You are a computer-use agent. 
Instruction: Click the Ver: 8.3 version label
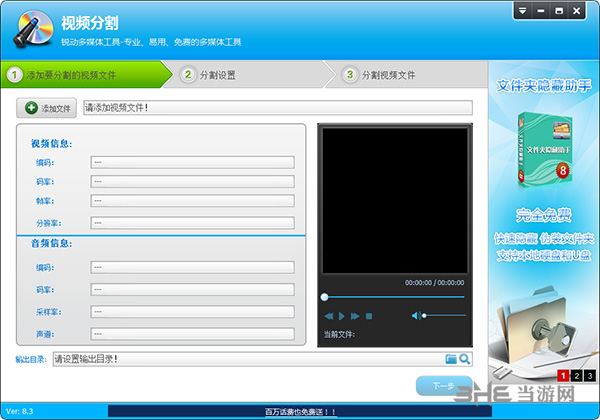(x=20, y=411)
